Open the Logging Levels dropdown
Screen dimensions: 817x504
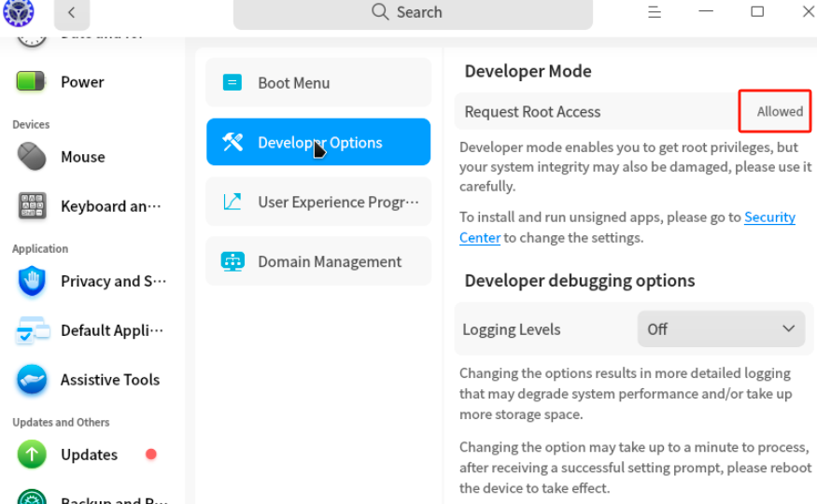coord(720,329)
